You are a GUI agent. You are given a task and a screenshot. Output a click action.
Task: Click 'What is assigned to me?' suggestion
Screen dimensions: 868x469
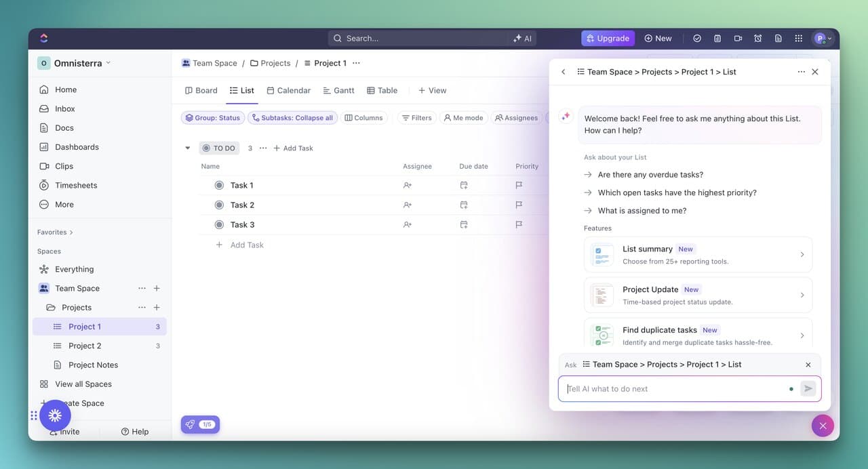[642, 210]
